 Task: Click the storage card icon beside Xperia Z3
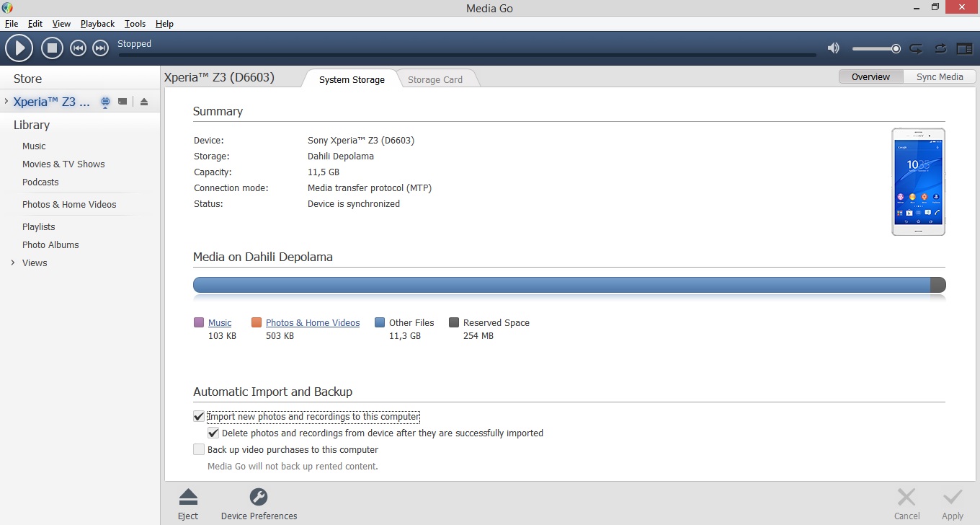click(x=122, y=102)
